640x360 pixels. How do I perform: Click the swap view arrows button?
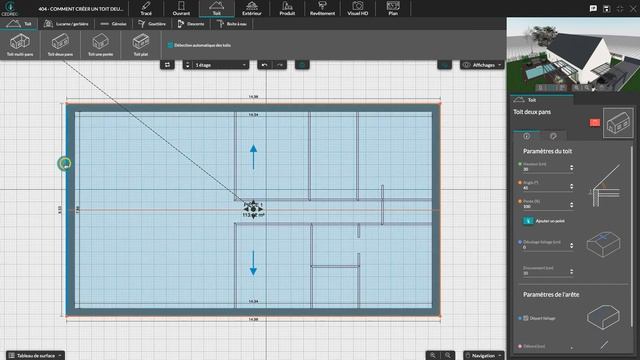tap(167, 65)
